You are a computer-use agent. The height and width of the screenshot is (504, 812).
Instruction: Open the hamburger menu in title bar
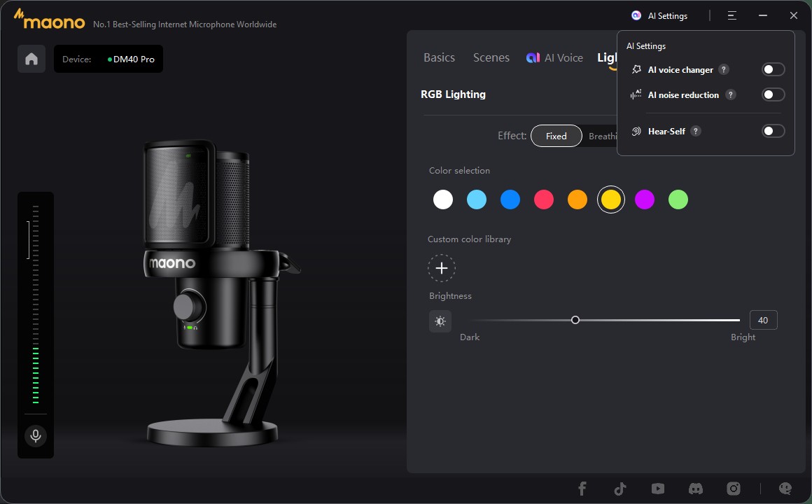point(731,15)
